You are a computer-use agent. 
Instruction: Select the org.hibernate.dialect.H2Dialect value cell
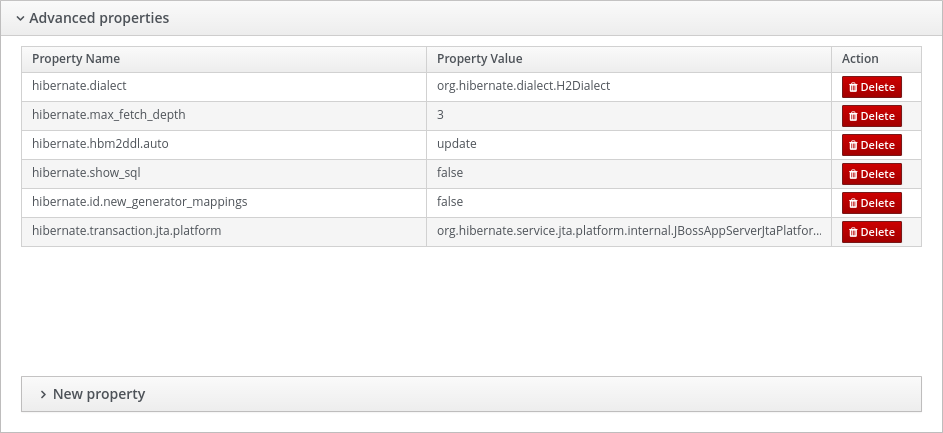click(629, 87)
